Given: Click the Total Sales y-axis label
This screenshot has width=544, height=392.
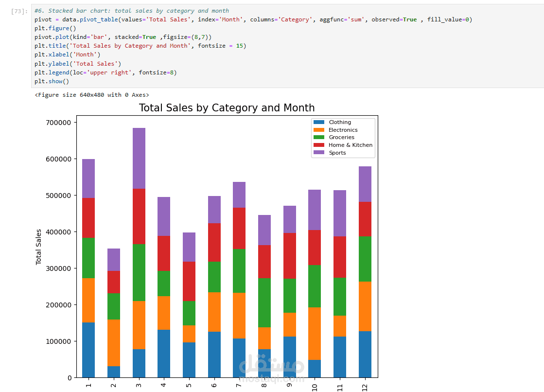Looking at the screenshot, I should [x=39, y=247].
